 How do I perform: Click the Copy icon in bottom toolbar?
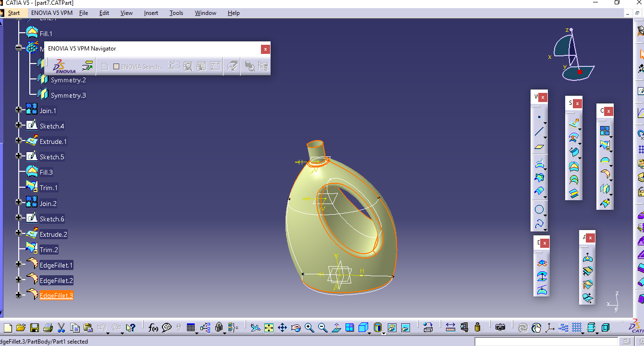(74, 328)
